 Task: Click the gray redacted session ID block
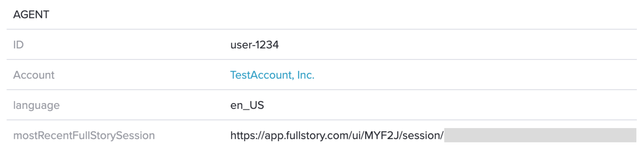540,135
